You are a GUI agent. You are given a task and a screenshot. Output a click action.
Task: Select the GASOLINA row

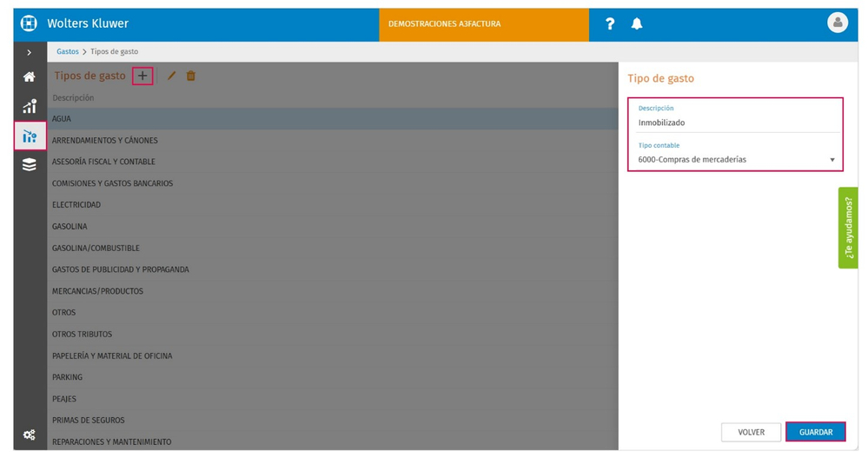[332, 227]
